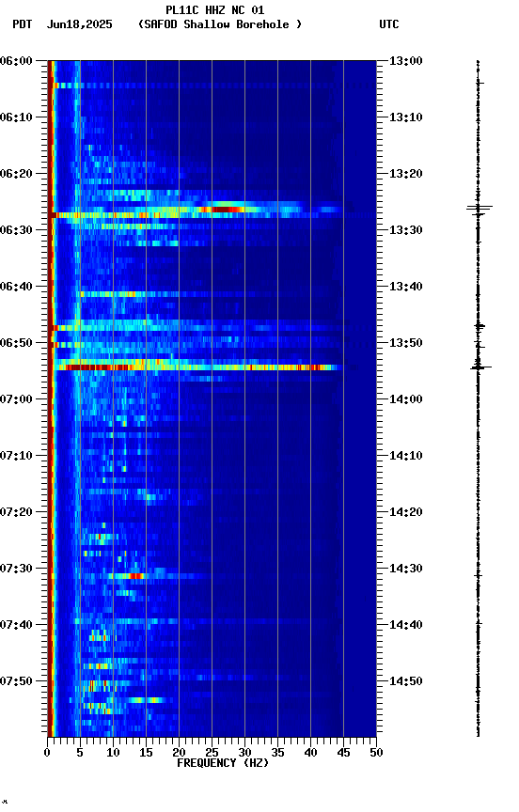This screenshot has height=812, width=519.
Task: Click the 07:20 PDT time label
Action: coord(16,512)
